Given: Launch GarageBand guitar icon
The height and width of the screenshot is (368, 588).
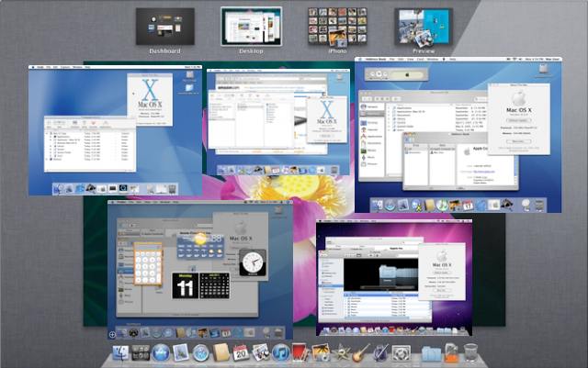Looking at the screenshot, I should (x=361, y=353).
